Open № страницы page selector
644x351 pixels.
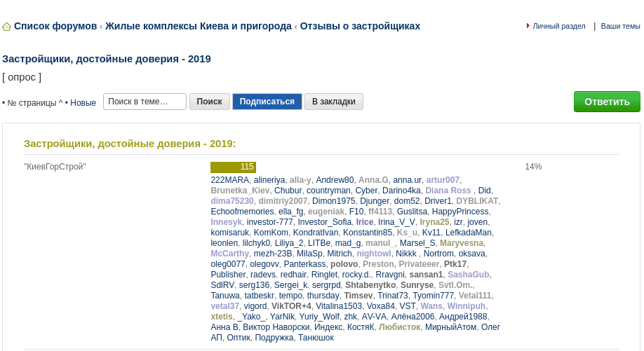coord(32,103)
